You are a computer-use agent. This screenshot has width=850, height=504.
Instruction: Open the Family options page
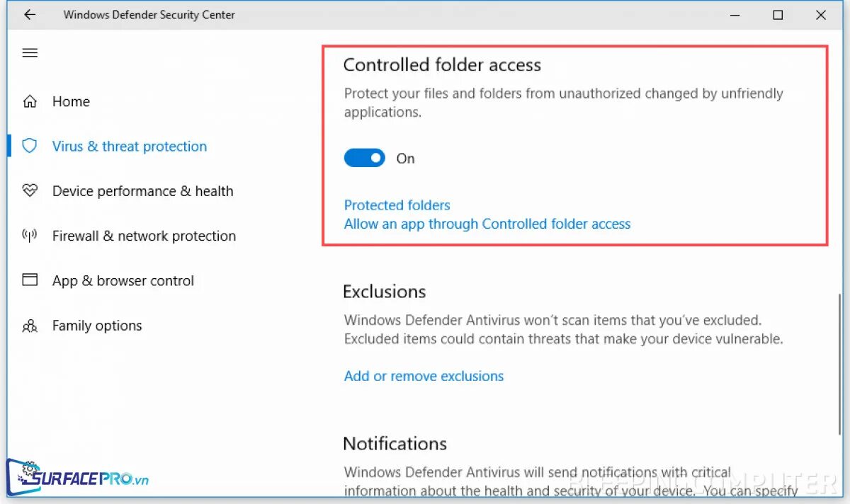point(97,326)
